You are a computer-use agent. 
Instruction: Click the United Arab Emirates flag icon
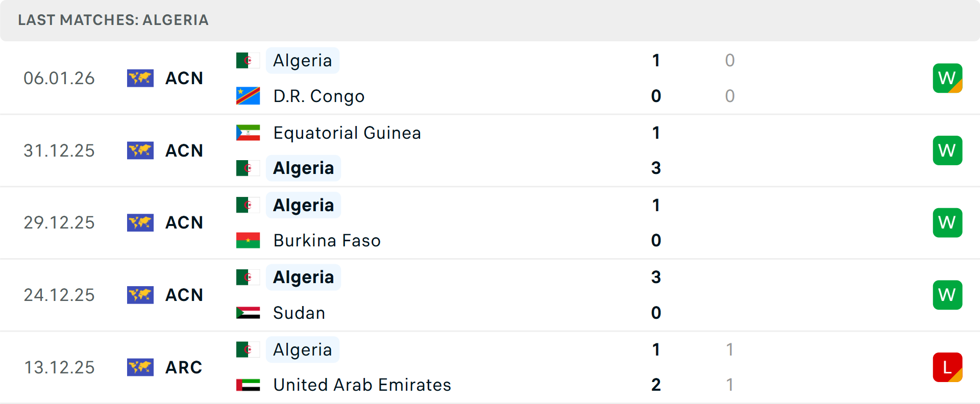click(248, 385)
